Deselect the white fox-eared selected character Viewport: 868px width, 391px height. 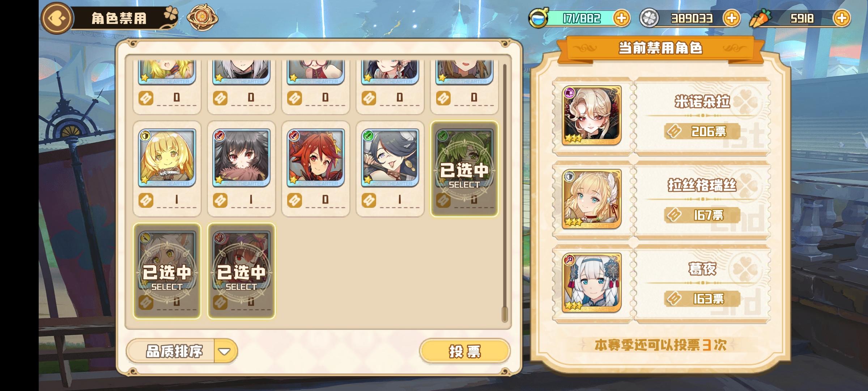[167, 271]
